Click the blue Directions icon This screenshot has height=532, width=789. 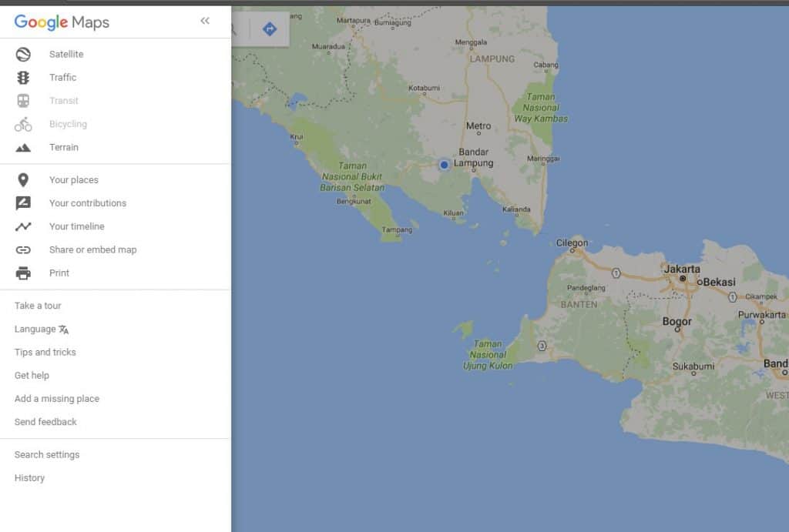[x=270, y=28]
